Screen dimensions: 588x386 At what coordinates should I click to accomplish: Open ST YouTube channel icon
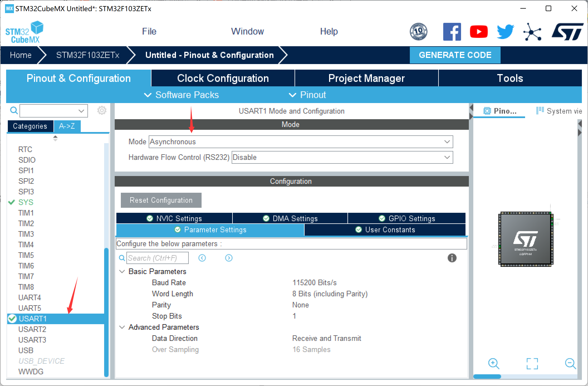[479, 32]
